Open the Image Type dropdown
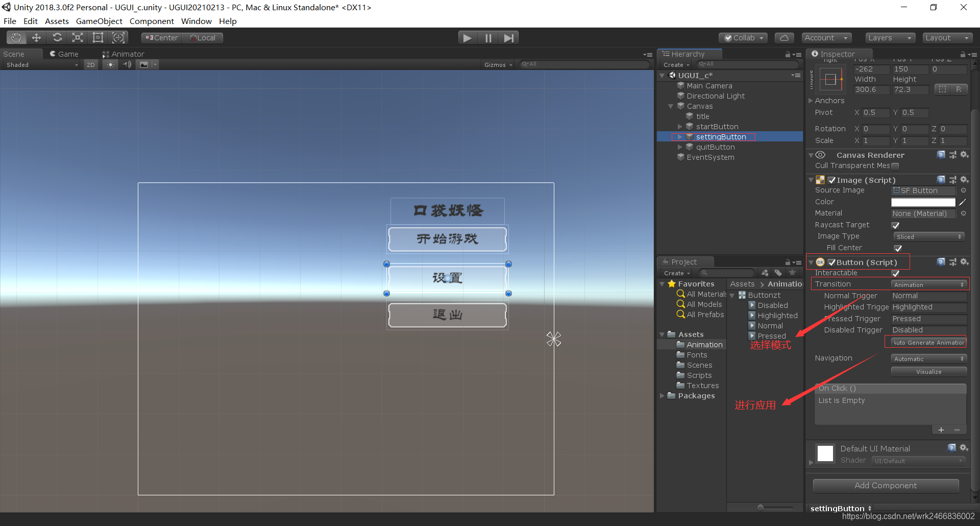 pyautogui.click(x=929, y=236)
